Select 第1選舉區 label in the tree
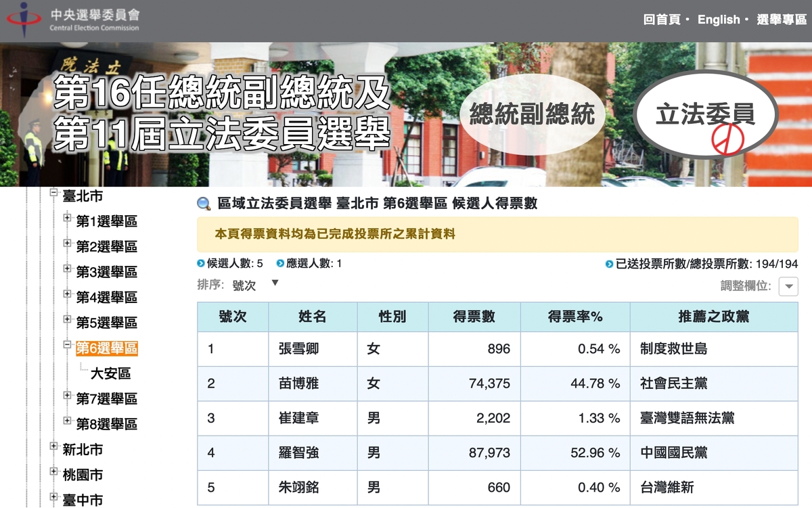This screenshot has height=508, width=812. click(x=107, y=222)
